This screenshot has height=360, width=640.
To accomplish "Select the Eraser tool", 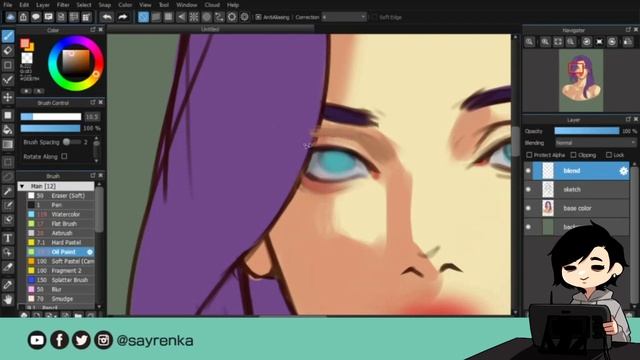I will (x=8, y=51).
